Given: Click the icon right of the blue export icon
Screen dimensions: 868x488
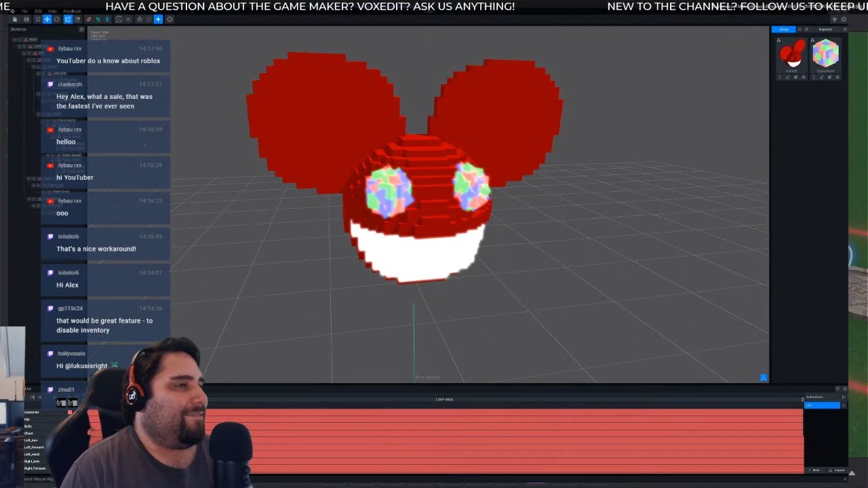Looking at the screenshot, I should [x=77, y=20].
